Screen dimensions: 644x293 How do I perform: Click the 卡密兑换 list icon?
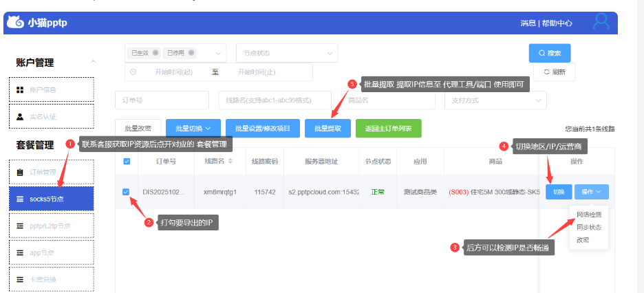point(20,279)
